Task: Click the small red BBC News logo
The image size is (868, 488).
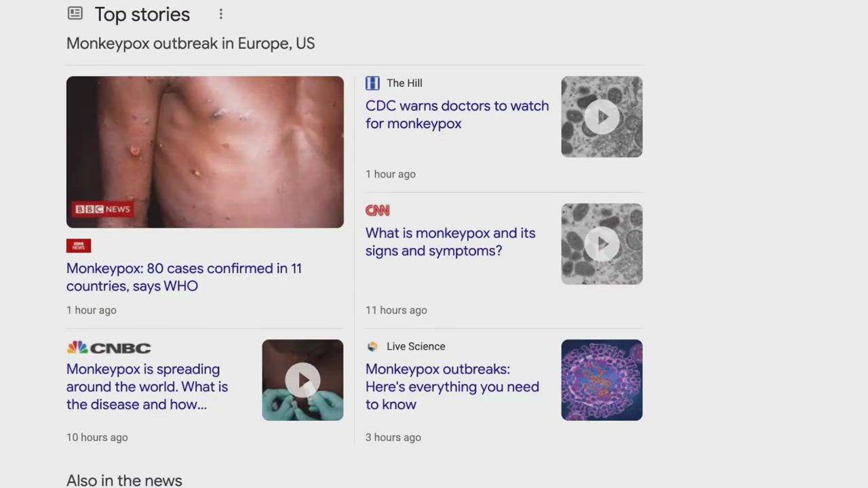Action: 79,246
